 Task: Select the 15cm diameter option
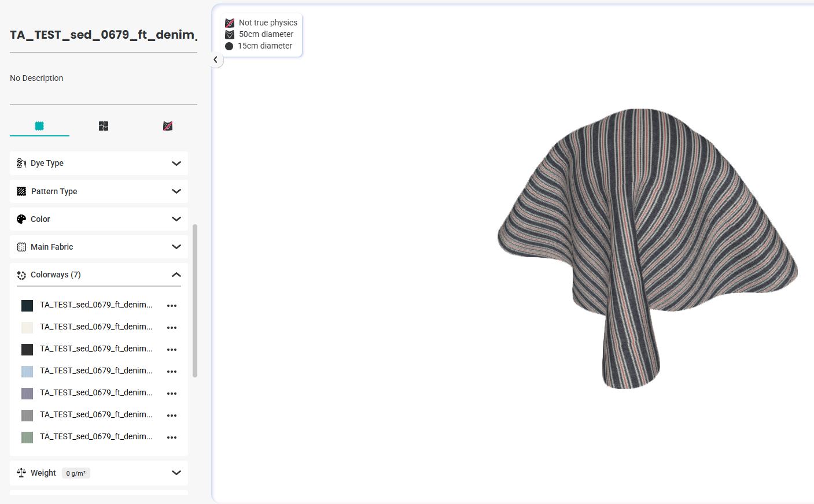[229, 46]
